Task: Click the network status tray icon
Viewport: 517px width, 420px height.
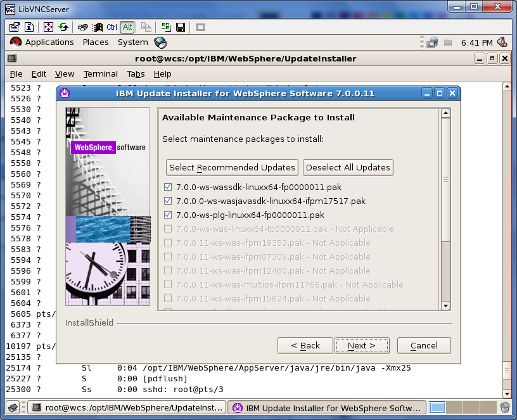Action: [432, 42]
